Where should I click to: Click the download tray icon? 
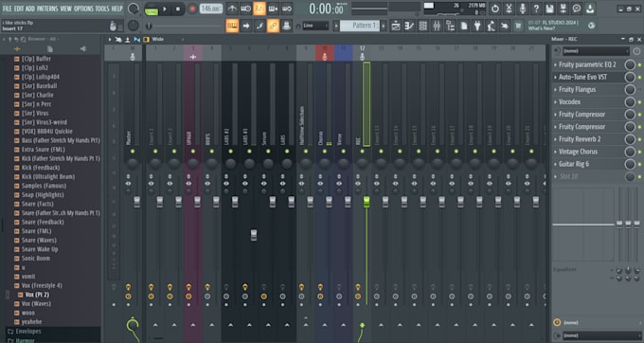click(x=590, y=9)
